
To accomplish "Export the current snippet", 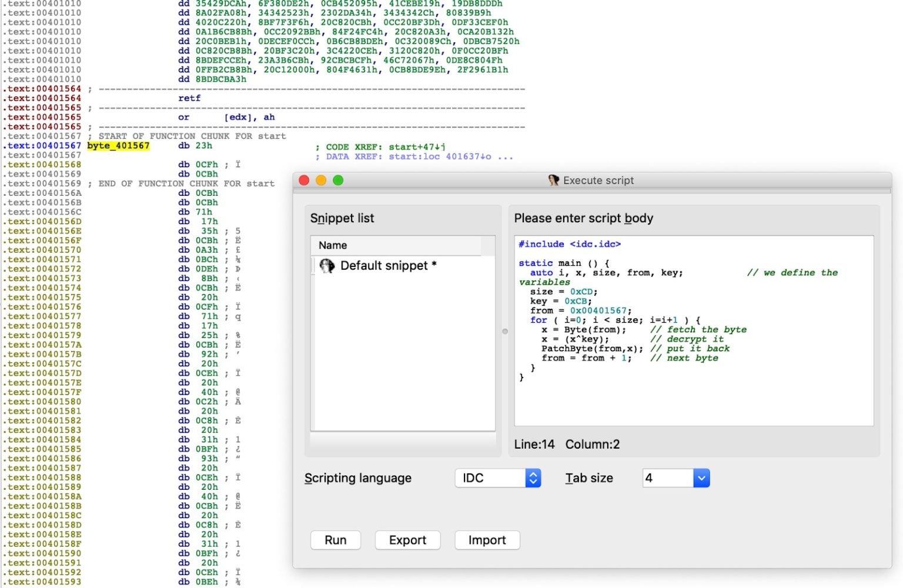I will point(407,540).
